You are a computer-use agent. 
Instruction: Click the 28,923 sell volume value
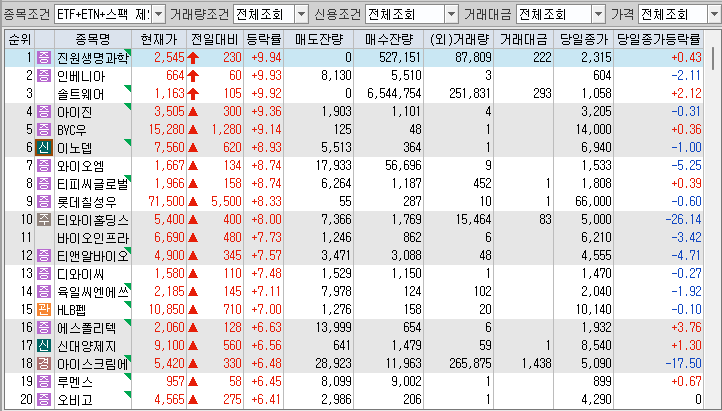[333, 363]
